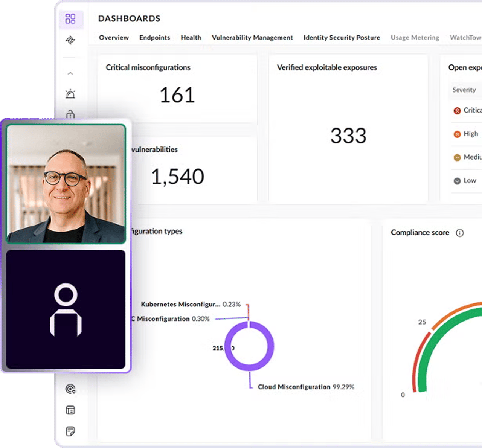Select the avatar placeholder video tile

tap(66, 309)
